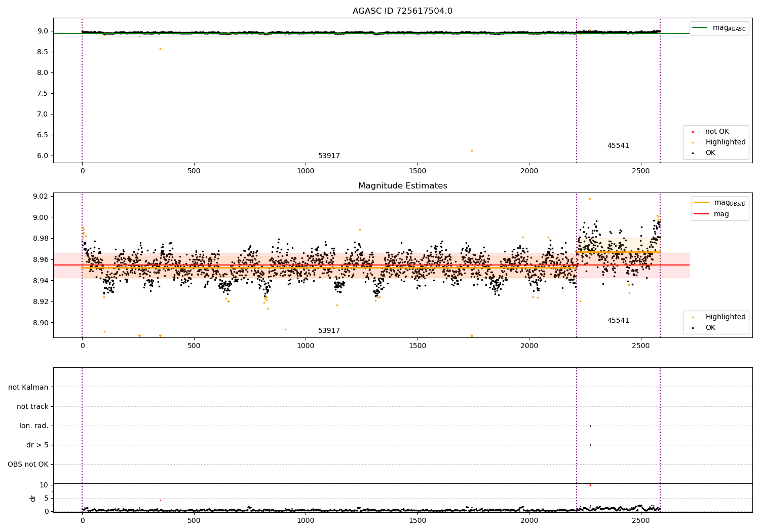760x532 pixels.
Task: Click the mag_OBSID legend label
Action: 730,203
